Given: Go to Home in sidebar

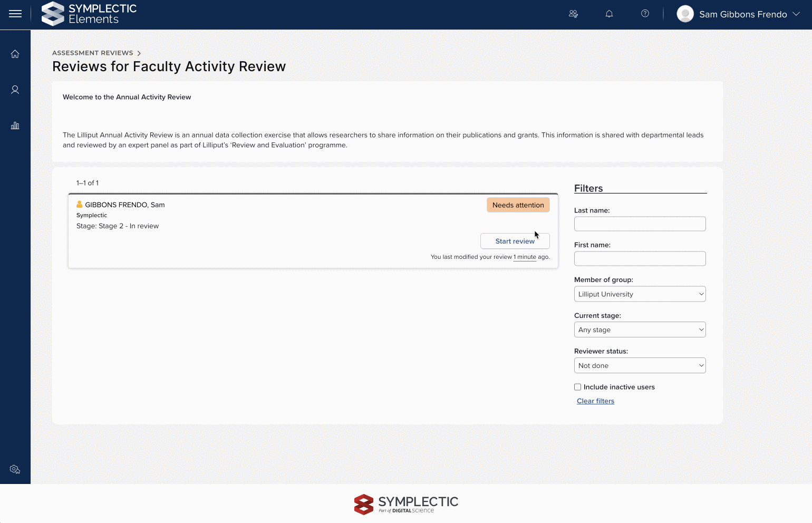Looking at the screenshot, I should [x=15, y=54].
